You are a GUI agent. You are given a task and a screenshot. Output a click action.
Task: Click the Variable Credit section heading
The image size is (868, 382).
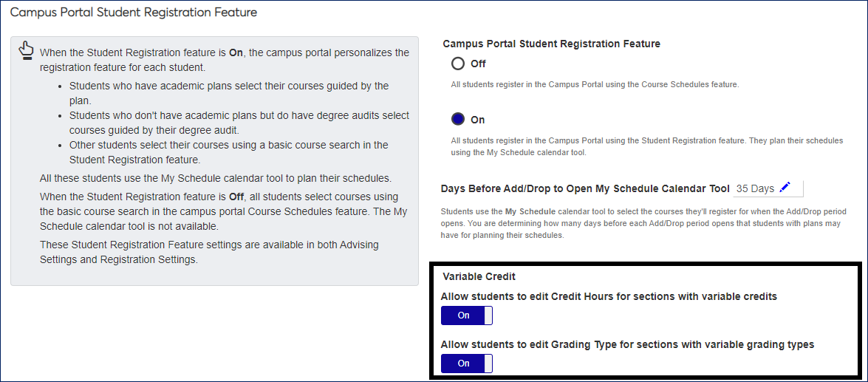(479, 276)
